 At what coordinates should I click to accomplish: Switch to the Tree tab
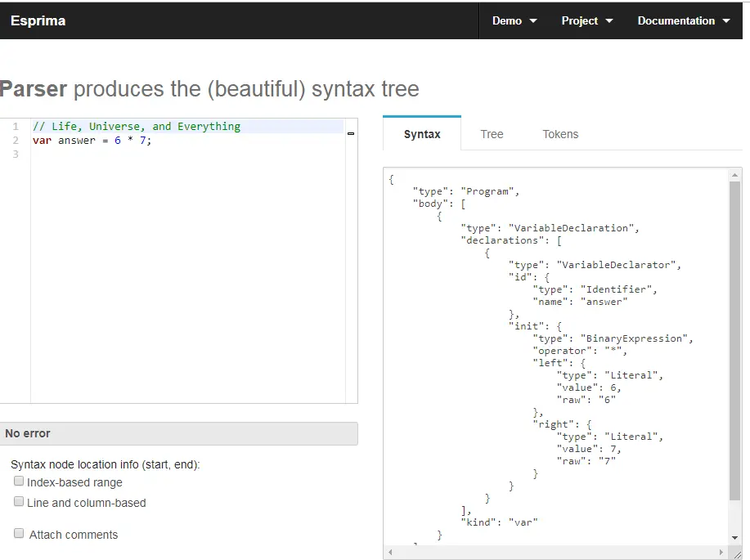click(x=492, y=134)
